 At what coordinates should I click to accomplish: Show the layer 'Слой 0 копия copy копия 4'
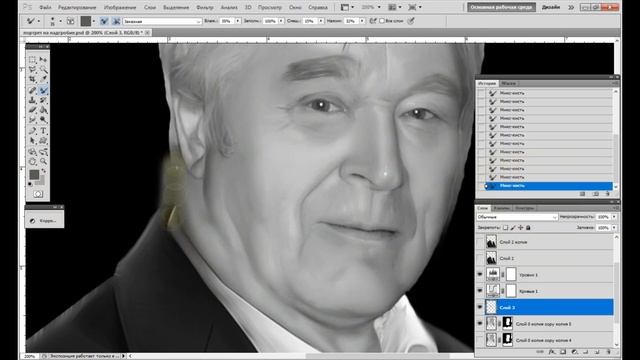[x=480, y=340]
